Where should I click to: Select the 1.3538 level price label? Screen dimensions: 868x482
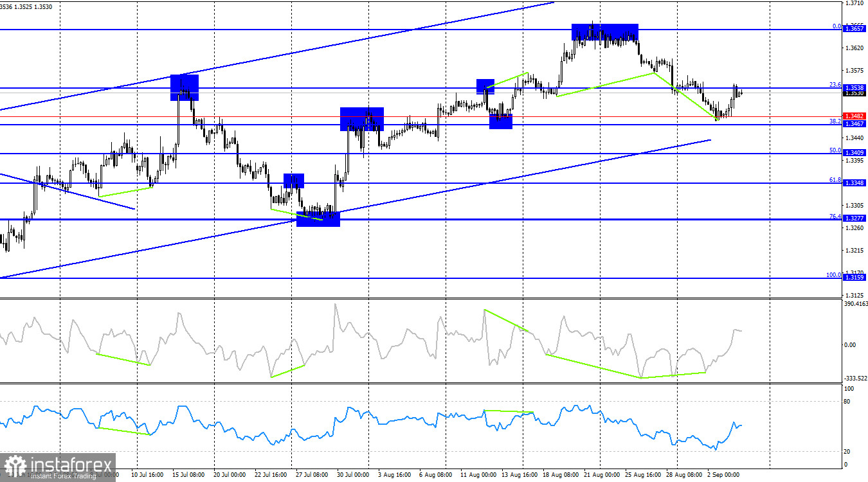(854, 87)
